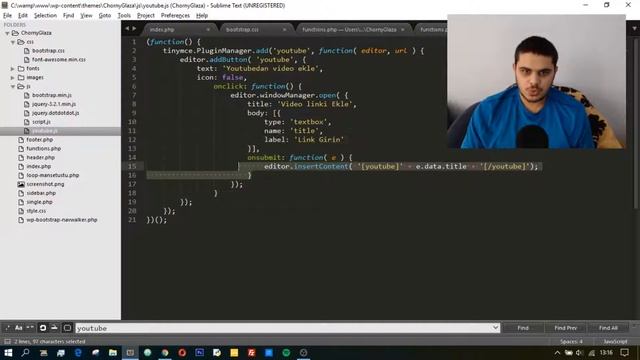Open the Goto menu
The height and width of the screenshot is (360, 640).
tap(105, 16)
